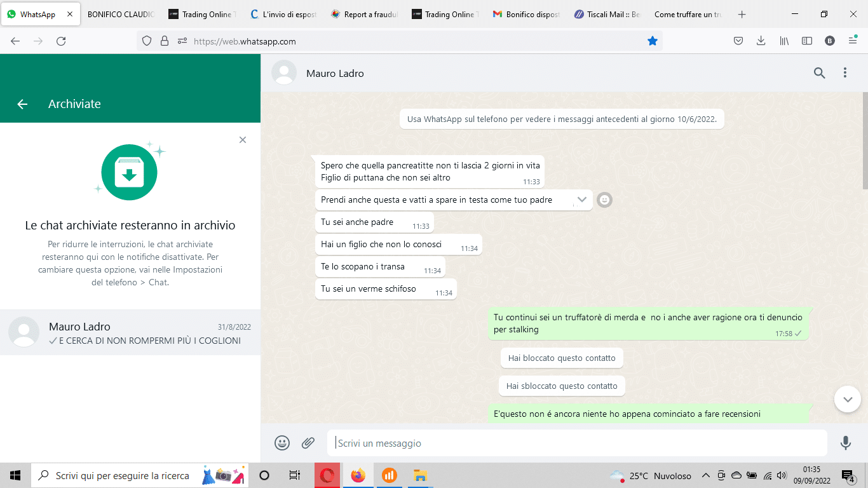Toggle the bookmark star for this page

tap(652, 41)
